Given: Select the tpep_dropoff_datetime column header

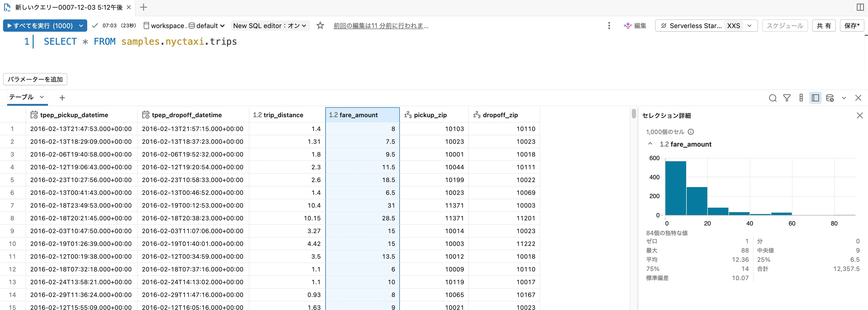Looking at the screenshot, I should point(193,115).
